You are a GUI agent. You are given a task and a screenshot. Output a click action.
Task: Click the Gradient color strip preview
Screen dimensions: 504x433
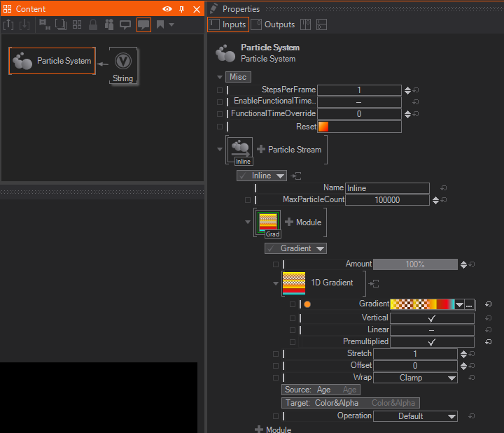[422, 304]
